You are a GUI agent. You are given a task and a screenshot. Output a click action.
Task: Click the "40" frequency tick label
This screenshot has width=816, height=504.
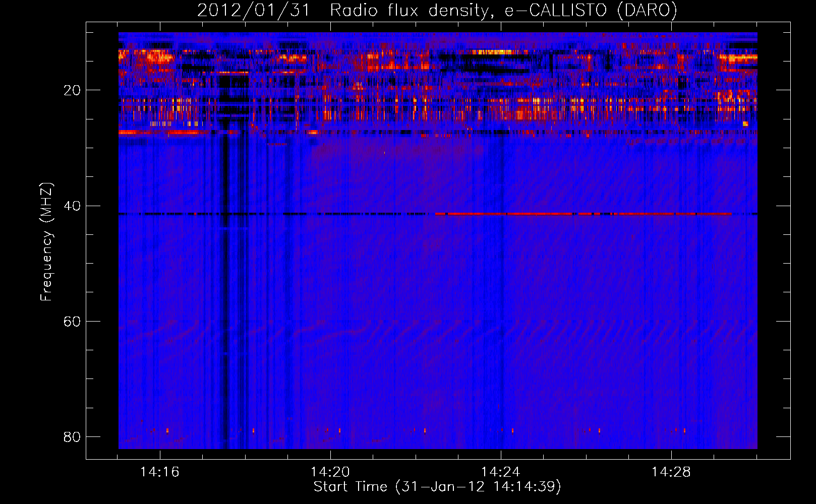(x=72, y=206)
